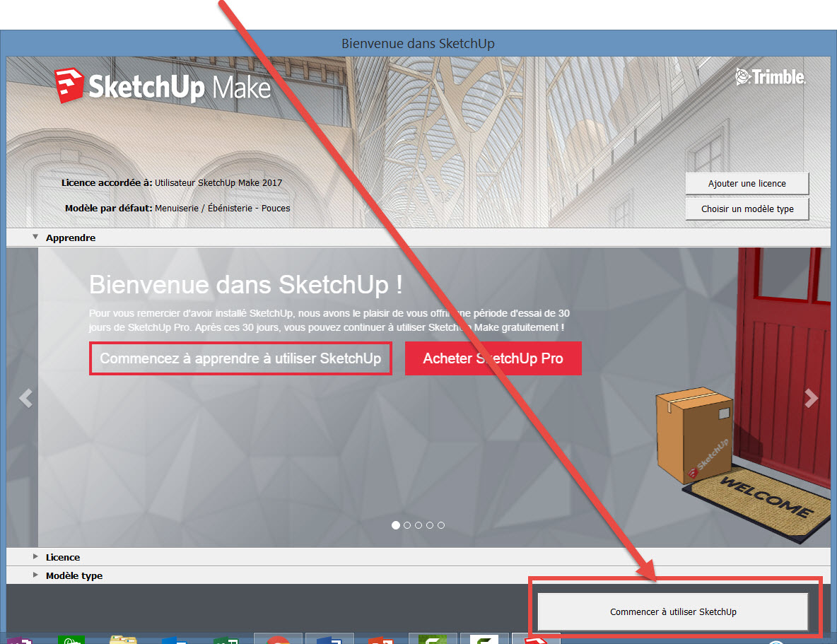Viewport: 837px width, 644px height.
Task: Open Chrome from the taskbar
Action: tap(278, 639)
